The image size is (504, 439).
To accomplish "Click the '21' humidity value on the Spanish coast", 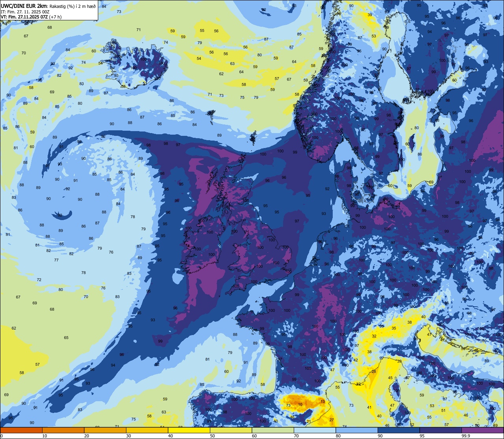I will pos(309,422).
